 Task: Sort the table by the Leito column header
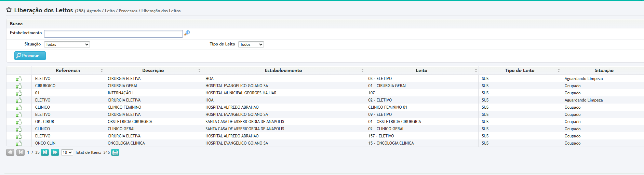(x=421, y=70)
